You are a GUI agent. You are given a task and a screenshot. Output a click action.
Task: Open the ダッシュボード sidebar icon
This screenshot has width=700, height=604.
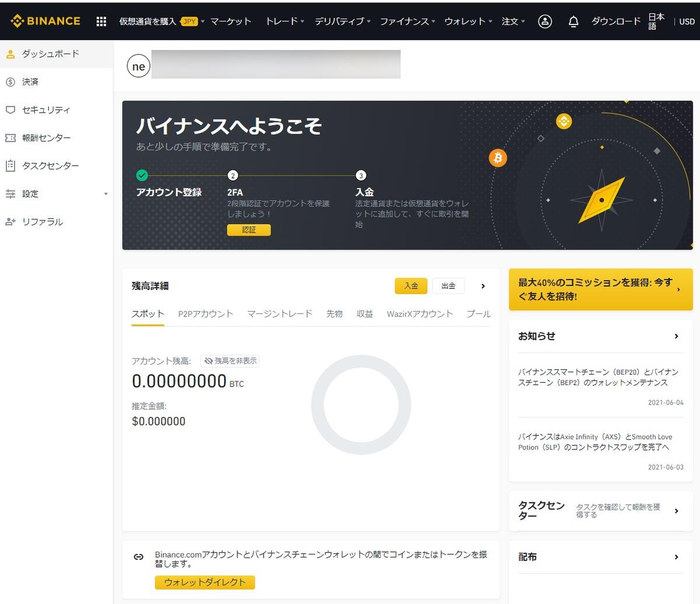(10, 54)
